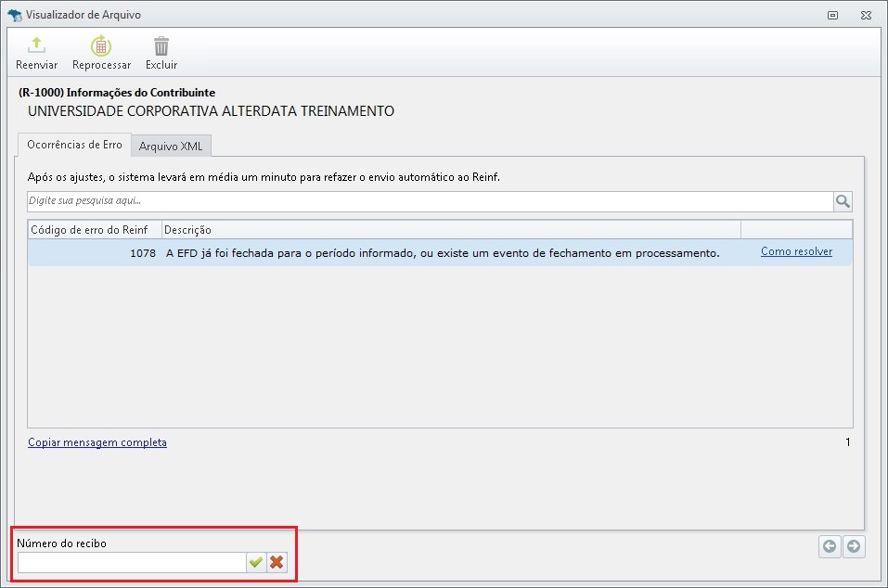
Task: Maximize the Visualizador de Arquivo window
Action: tap(832, 15)
